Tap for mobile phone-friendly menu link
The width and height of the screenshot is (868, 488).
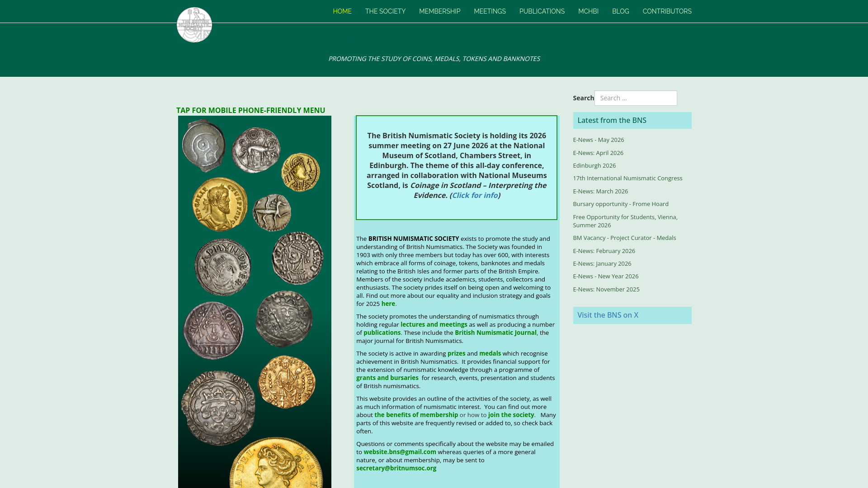[x=251, y=110]
